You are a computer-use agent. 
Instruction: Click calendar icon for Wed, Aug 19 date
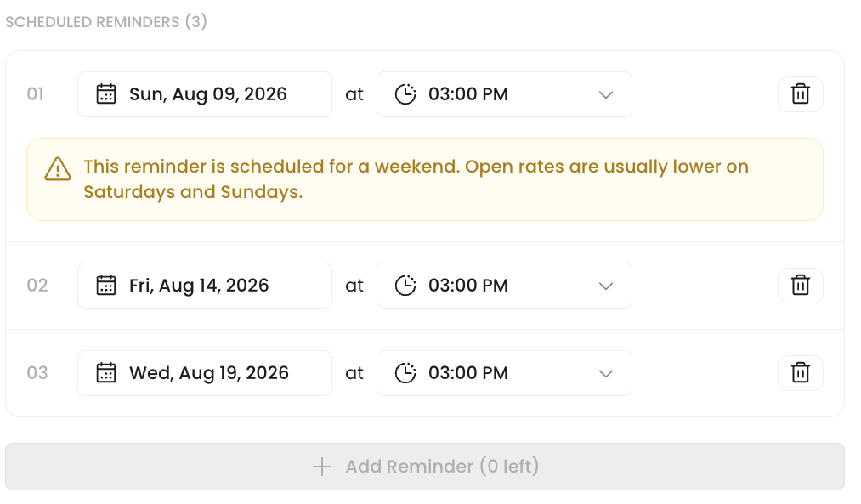106,373
